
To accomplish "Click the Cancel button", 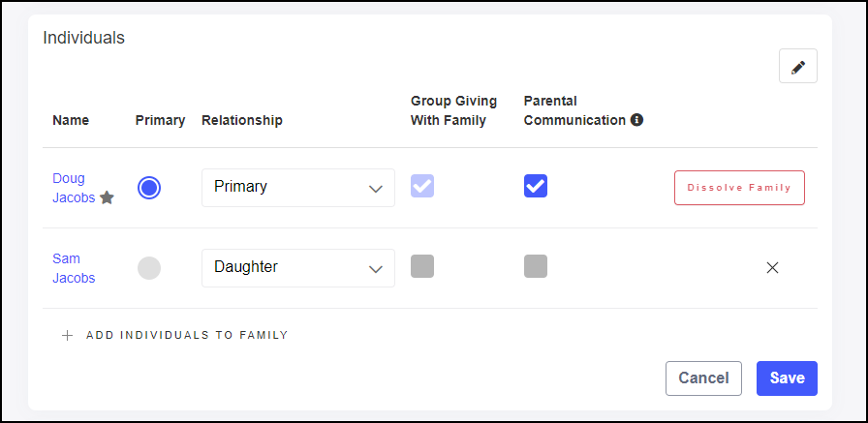I will pyautogui.click(x=703, y=378).
